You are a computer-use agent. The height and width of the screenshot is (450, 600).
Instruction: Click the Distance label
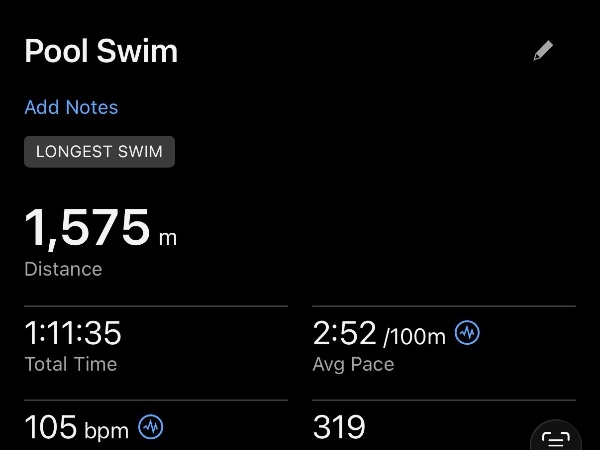(x=63, y=269)
